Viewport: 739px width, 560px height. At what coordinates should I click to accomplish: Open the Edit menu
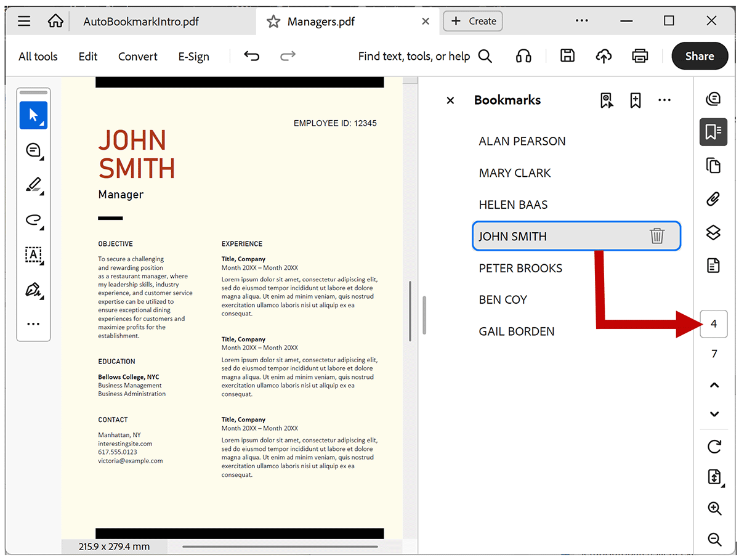[88, 56]
